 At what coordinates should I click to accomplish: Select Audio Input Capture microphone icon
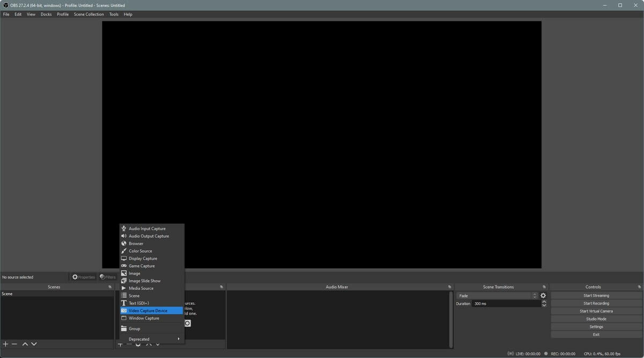[x=124, y=229]
